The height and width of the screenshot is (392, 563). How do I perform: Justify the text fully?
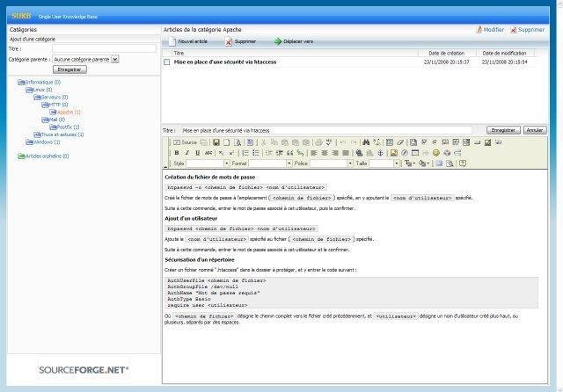(346, 153)
